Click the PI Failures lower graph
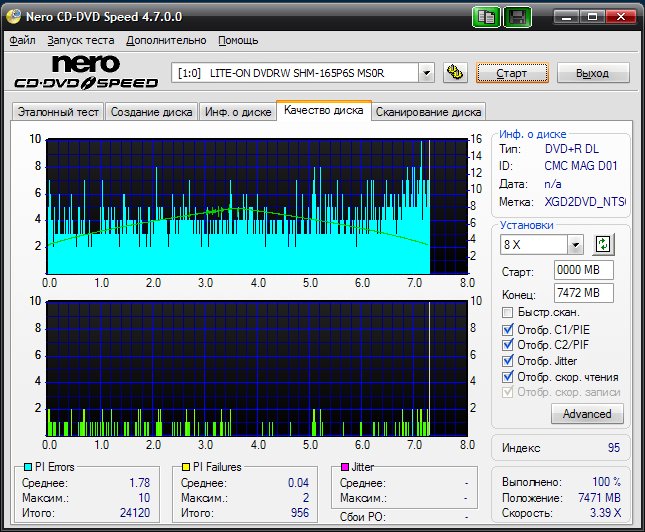This screenshot has width=645, height=532. tap(257, 369)
